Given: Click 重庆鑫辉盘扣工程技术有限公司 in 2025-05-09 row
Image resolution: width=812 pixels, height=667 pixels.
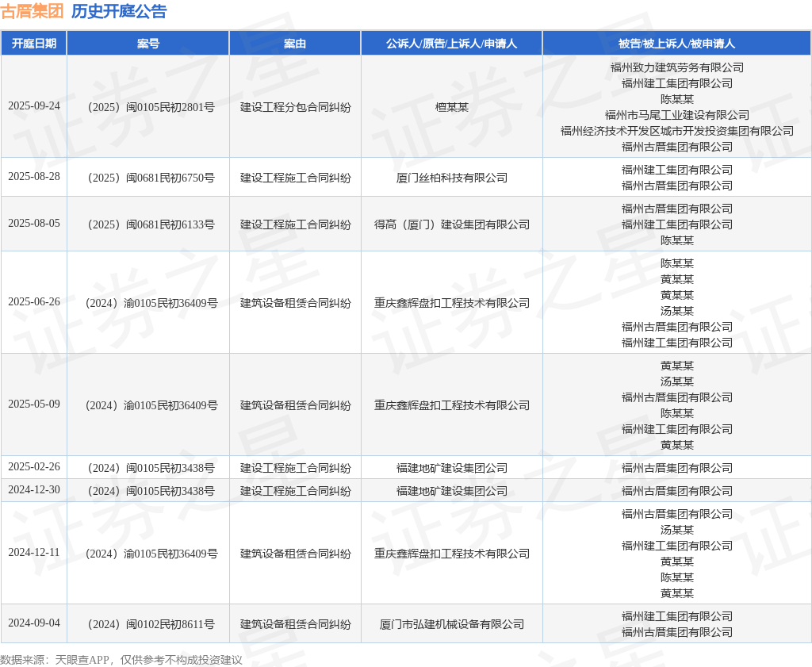Looking at the screenshot, I should click(451, 405).
